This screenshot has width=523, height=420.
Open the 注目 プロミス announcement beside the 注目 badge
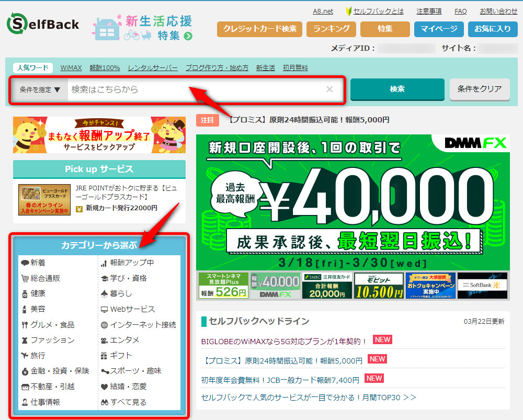(x=309, y=120)
